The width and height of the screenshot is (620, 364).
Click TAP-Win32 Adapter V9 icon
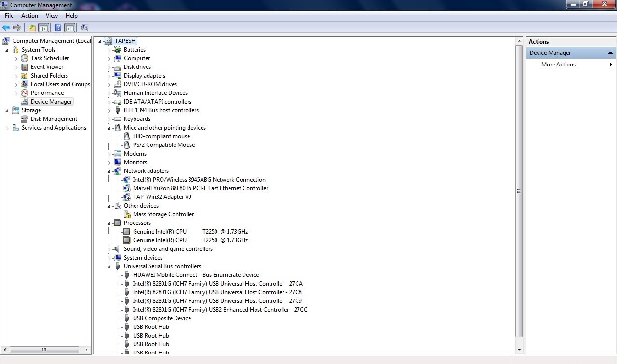click(126, 197)
